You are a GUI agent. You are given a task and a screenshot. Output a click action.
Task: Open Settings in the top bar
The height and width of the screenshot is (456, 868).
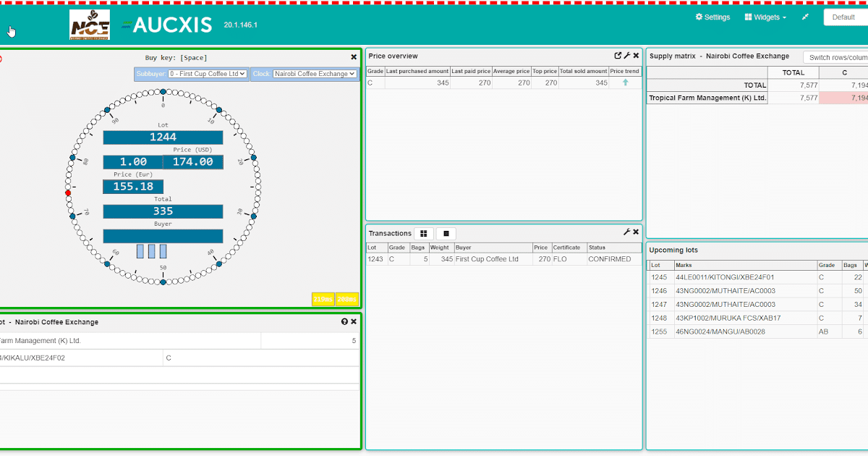[712, 17]
